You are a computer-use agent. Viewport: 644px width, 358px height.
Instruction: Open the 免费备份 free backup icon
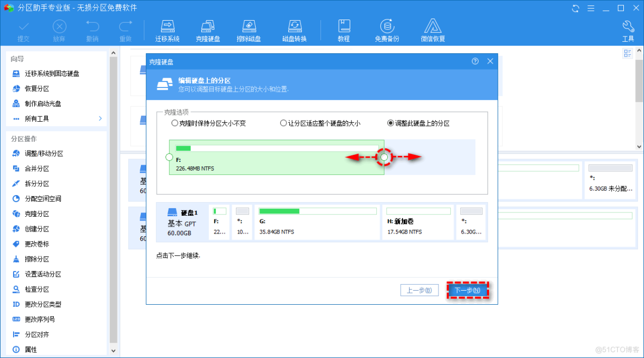tap(387, 31)
